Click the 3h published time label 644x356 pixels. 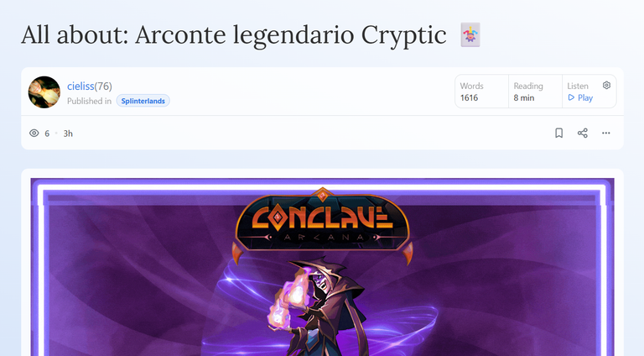(68, 133)
